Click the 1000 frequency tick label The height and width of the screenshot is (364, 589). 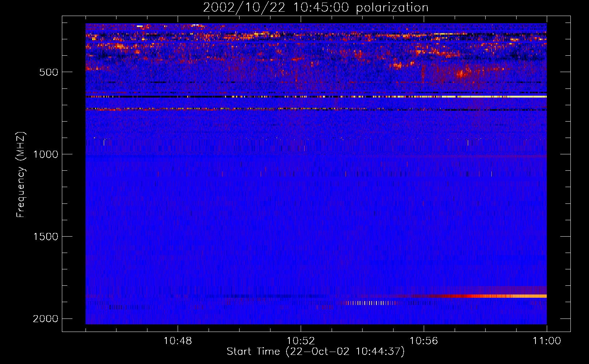(46, 154)
